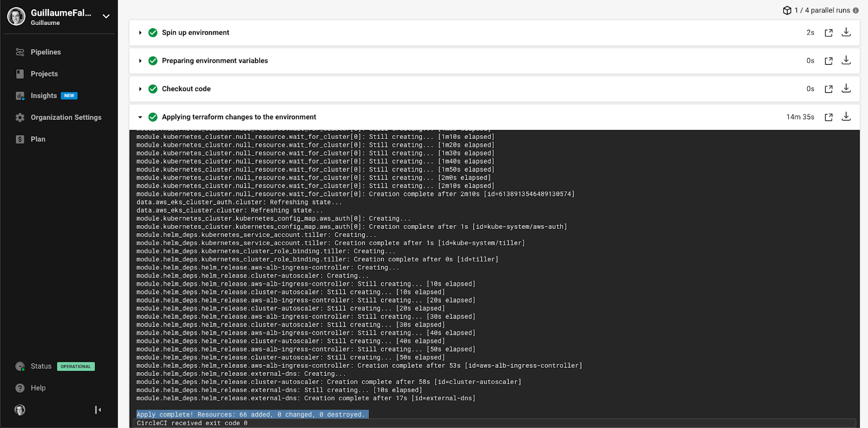Viewport: 868px width, 428px height.
Task: Click 'external-dns: Creation complete after 17s' log line
Action: [306, 398]
